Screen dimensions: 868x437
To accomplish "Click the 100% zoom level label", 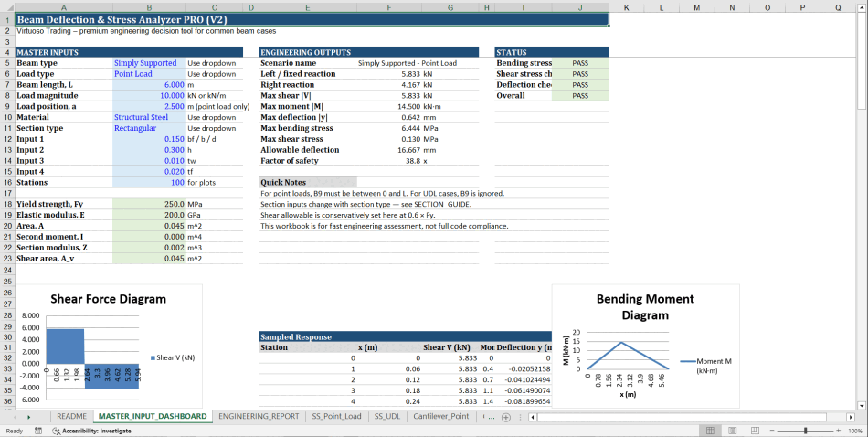I will [x=853, y=431].
